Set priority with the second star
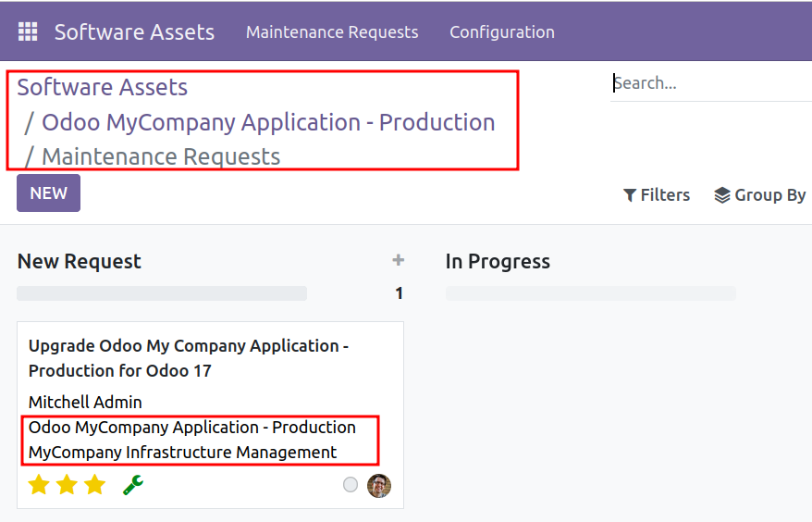Screen dimensions: 812x522 (67, 485)
